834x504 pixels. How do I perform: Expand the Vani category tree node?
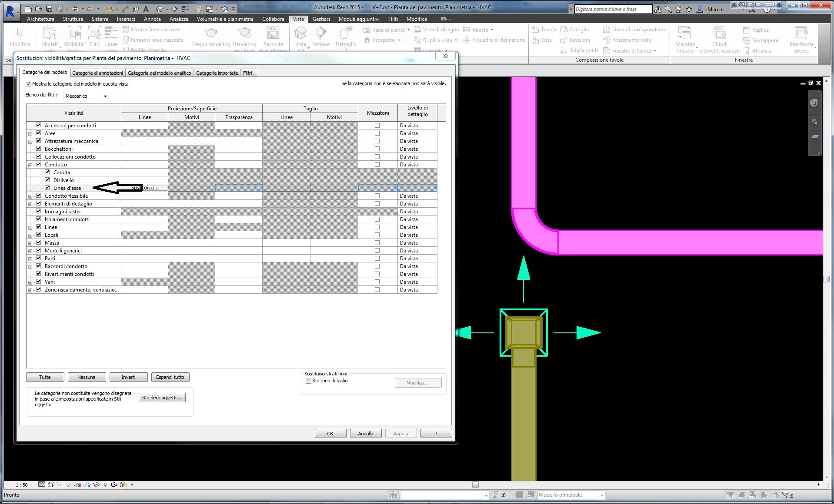(30, 282)
